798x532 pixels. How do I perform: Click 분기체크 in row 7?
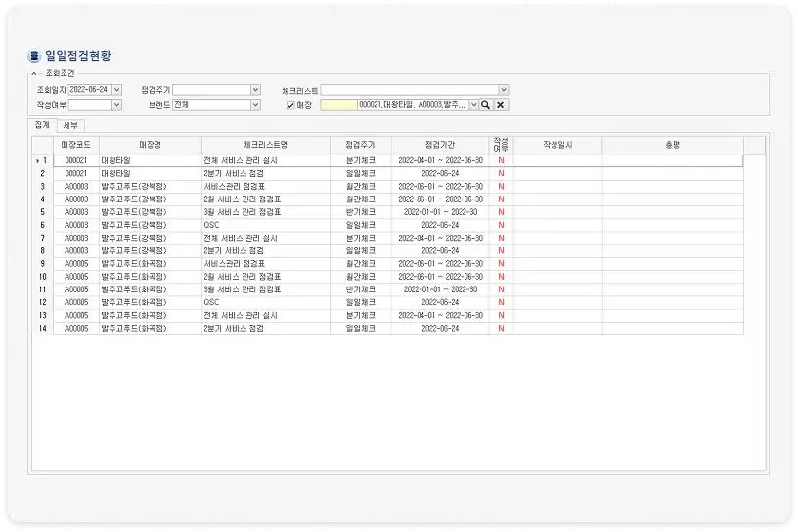(360, 239)
